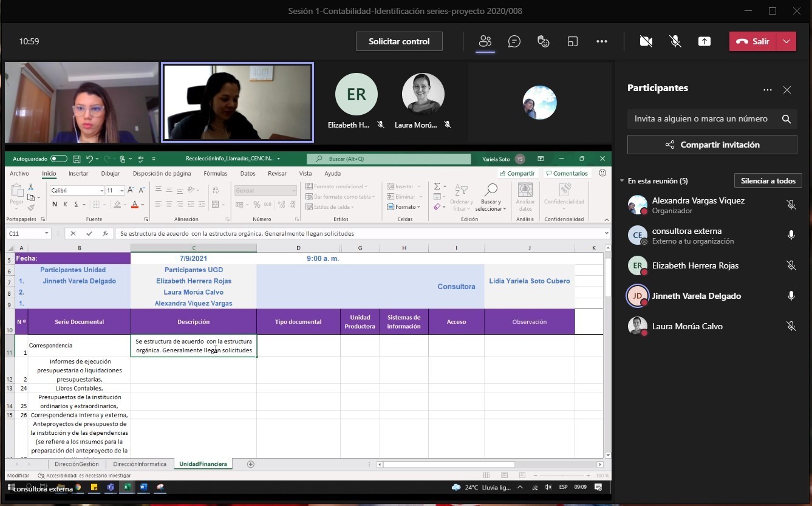This screenshot has width=812, height=506.
Task: Select Elizabeth Herrera Rojas in participant list
Action: [695, 265]
